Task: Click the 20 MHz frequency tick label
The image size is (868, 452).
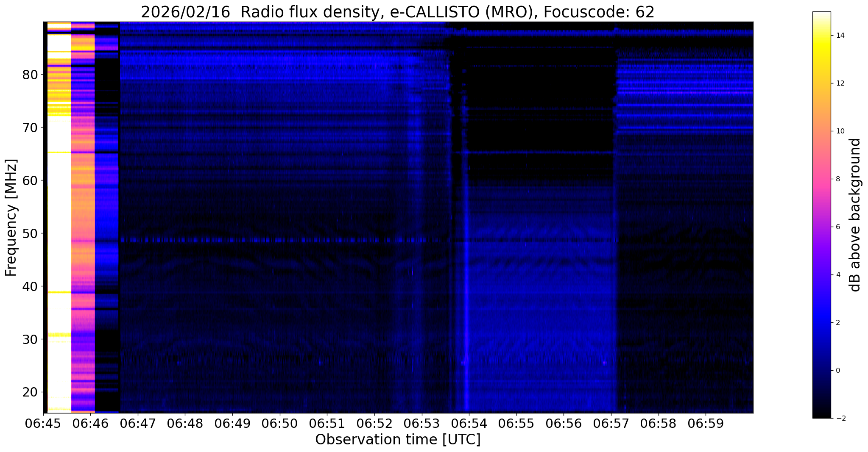Action: [x=30, y=392]
